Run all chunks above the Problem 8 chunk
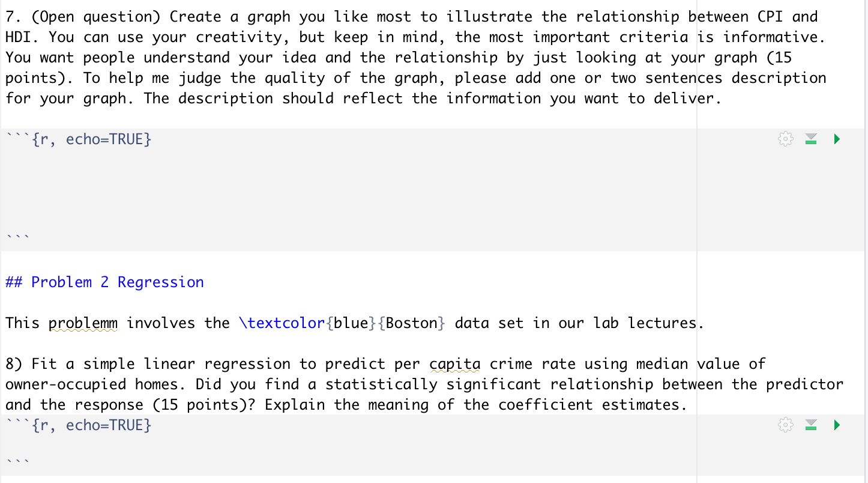Viewport: 868px width, 483px height. tap(810, 425)
